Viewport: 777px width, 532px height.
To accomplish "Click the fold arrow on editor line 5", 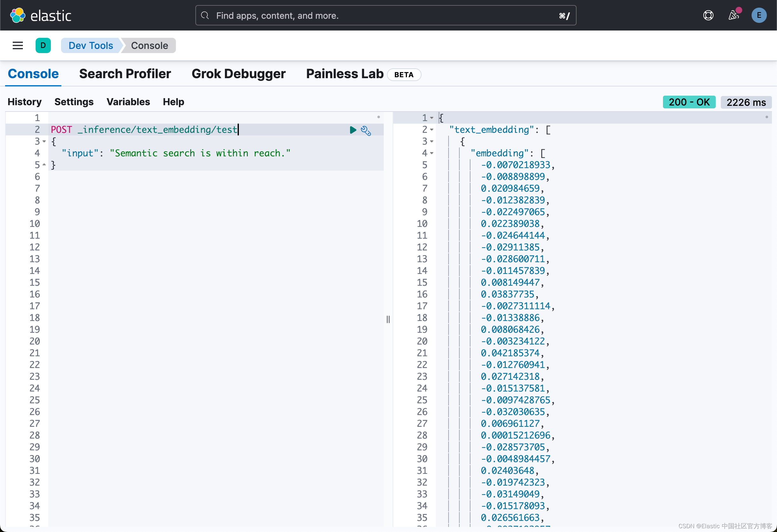I will pyautogui.click(x=44, y=165).
